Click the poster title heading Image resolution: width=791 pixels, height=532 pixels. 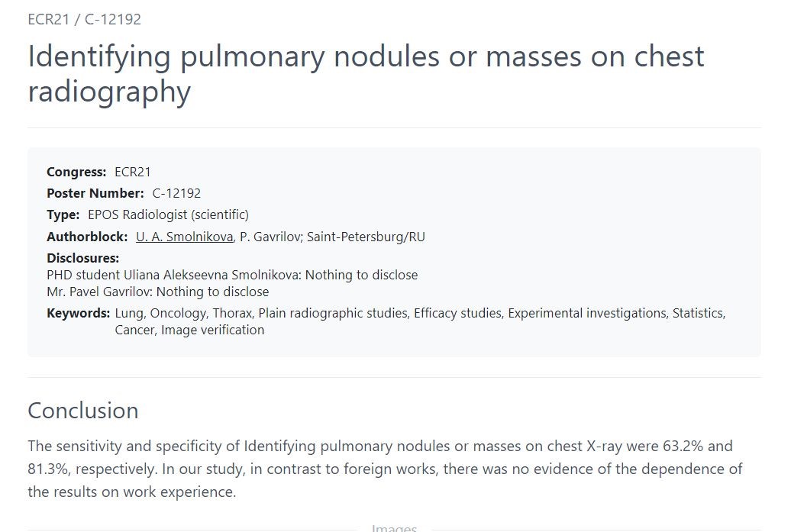pos(366,73)
